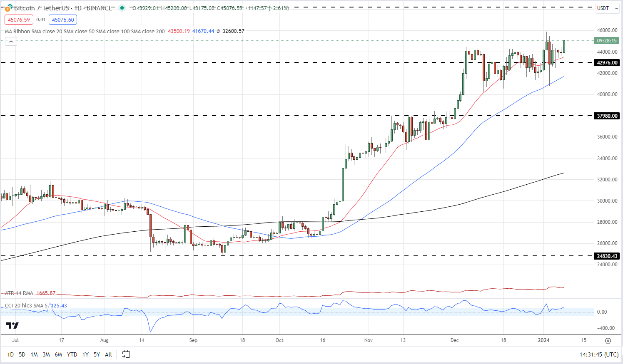Click the CCI 20 hlc3 SMA 5 legend

tap(26, 306)
